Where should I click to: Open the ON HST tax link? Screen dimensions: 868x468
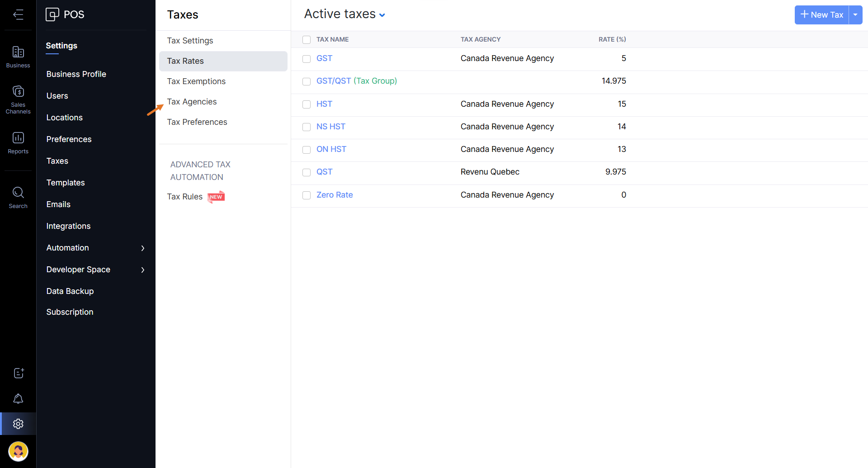(x=331, y=149)
